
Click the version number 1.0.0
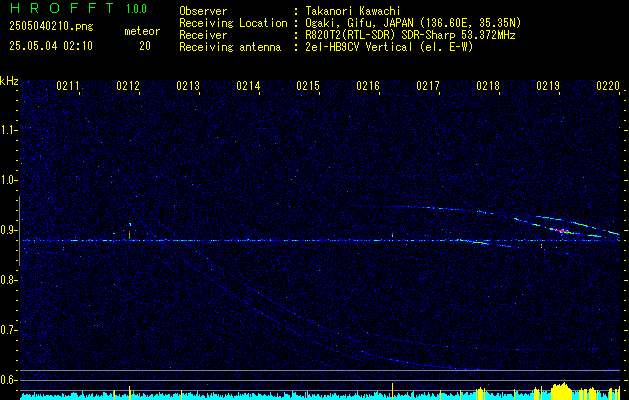pos(136,9)
